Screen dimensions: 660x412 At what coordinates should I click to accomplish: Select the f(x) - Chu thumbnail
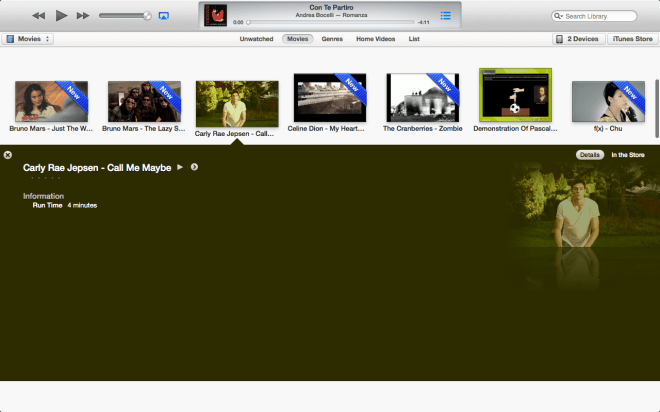[608, 101]
